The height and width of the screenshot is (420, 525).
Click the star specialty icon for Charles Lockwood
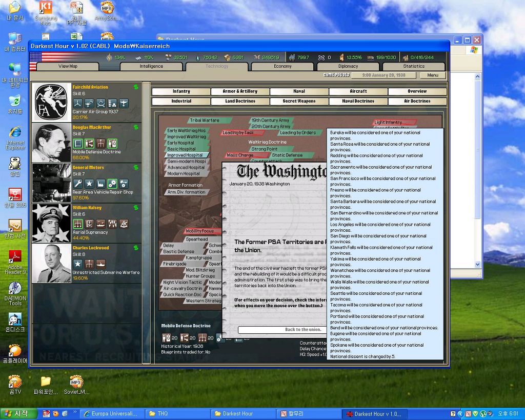coord(78,264)
